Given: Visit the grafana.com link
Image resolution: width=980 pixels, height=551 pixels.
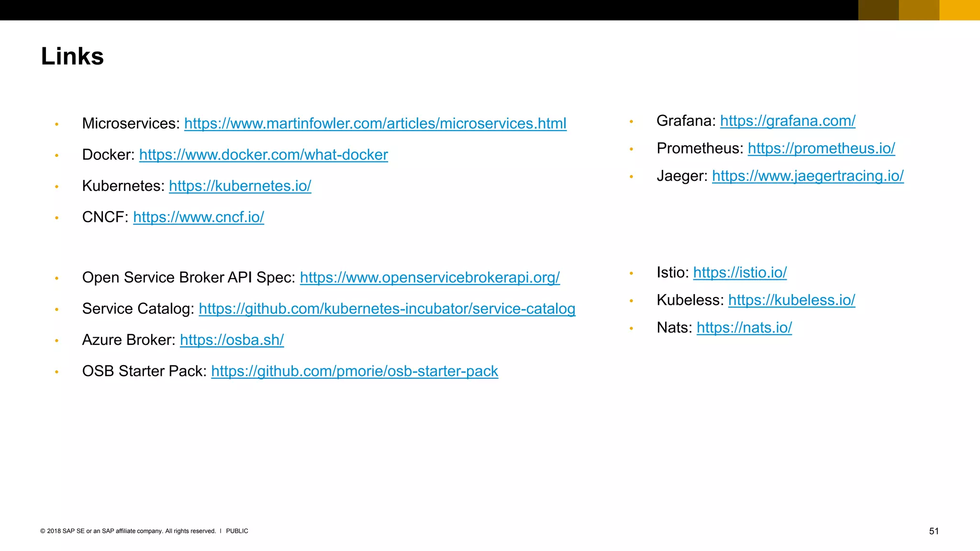Looking at the screenshot, I should [x=788, y=121].
